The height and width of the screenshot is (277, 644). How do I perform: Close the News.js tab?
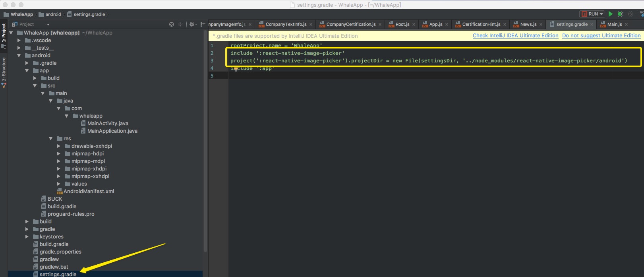541,25
